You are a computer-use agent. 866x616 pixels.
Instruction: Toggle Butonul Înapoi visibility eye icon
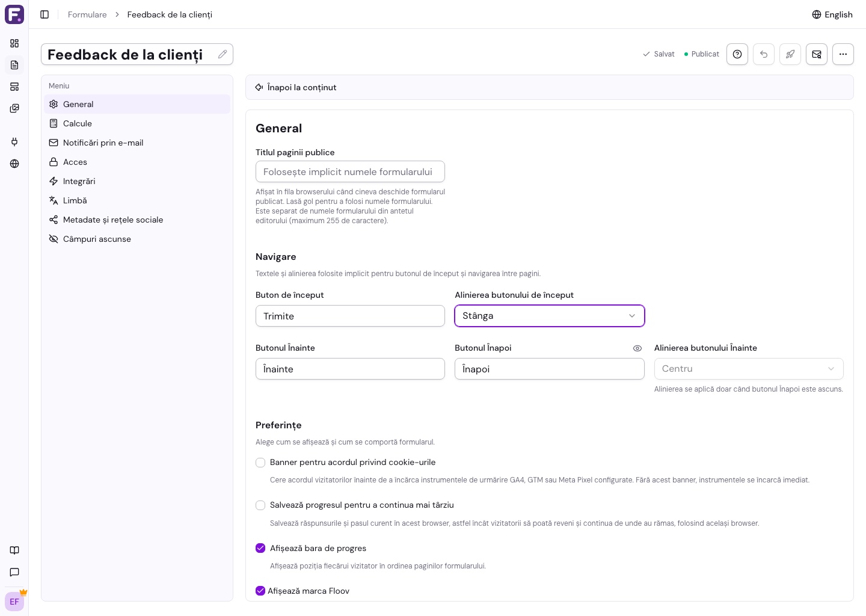pyautogui.click(x=637, y=348)
